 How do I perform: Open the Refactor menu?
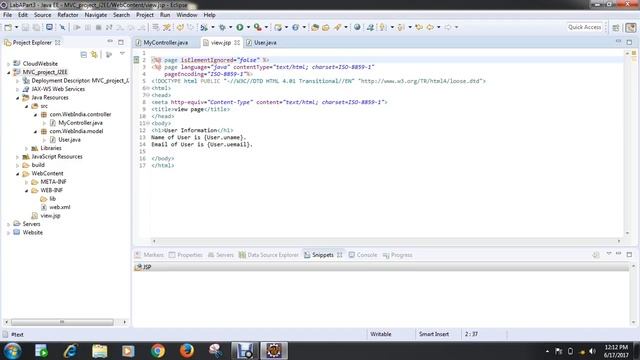point(67,15)
